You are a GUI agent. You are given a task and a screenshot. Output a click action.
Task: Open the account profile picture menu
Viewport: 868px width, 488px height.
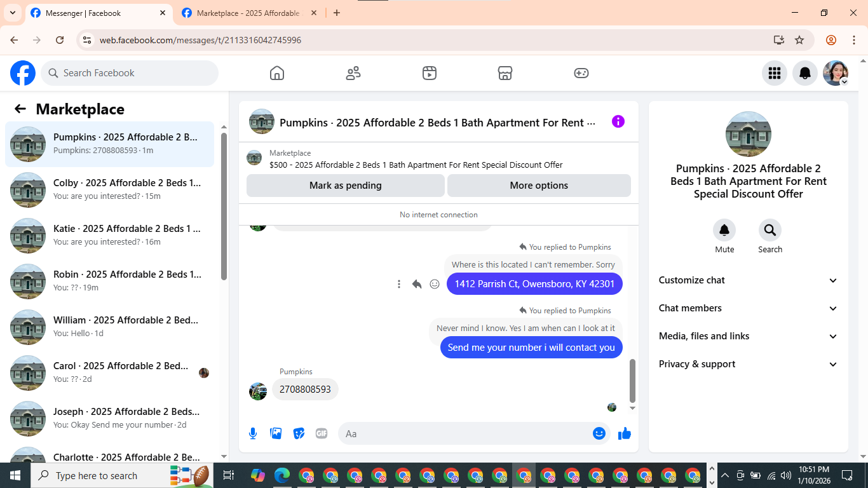point(836,73)
